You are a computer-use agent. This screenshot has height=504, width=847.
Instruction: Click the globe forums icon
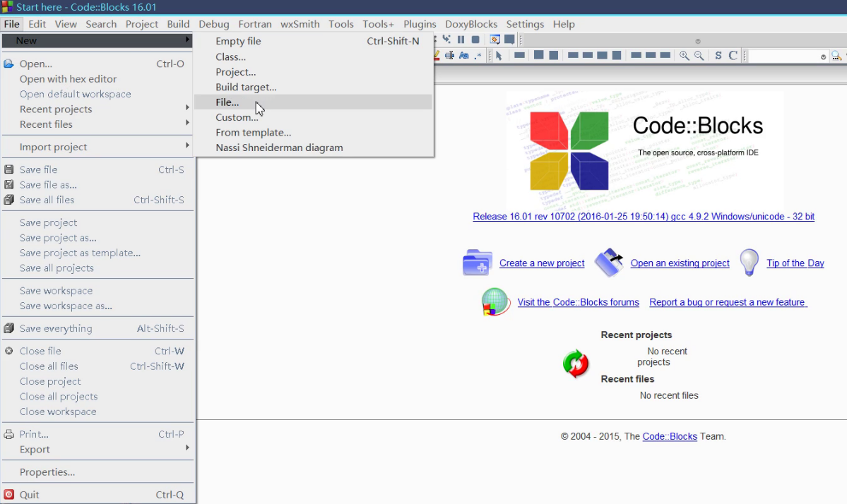(x=496, y=302)
